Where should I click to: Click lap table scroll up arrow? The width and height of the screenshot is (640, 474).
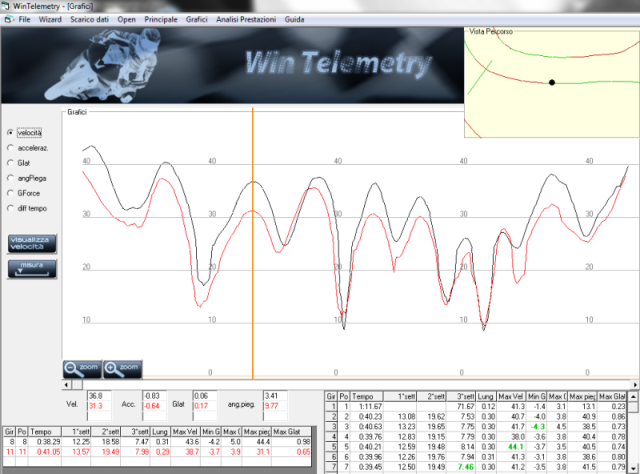(x=633, y=397)
